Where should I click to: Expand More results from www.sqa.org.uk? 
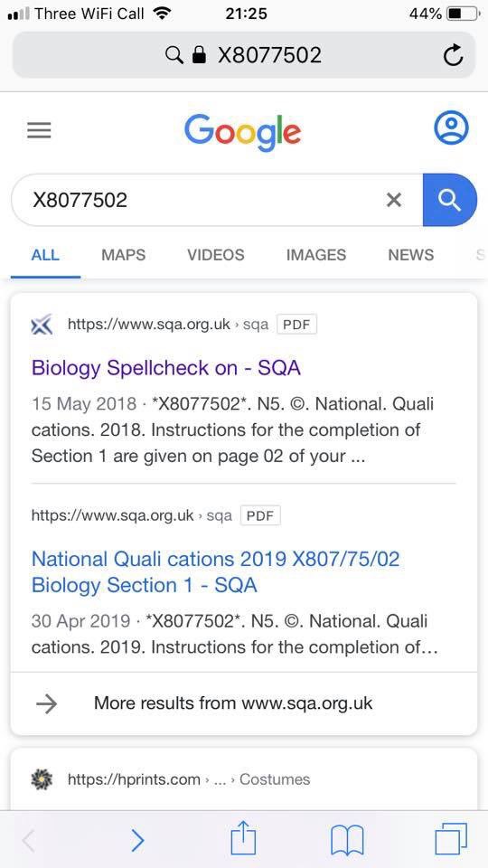(x=243, y=703)
